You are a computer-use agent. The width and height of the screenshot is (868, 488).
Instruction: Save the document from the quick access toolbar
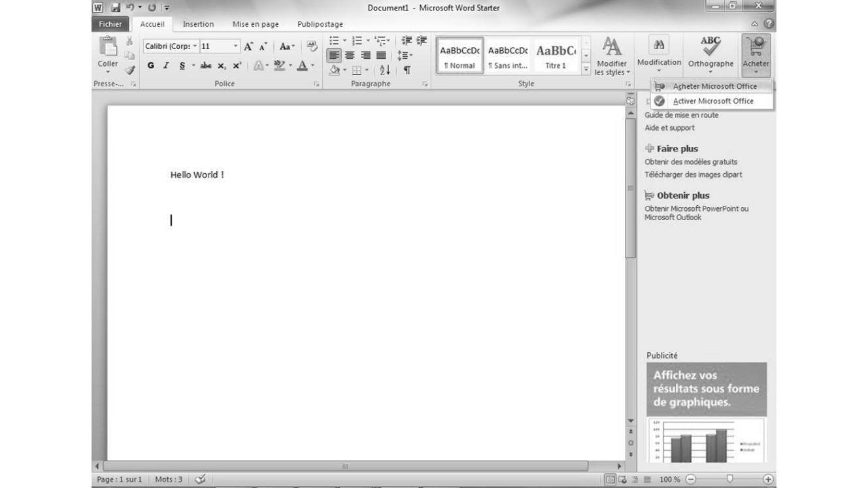[x=116, y=8]
